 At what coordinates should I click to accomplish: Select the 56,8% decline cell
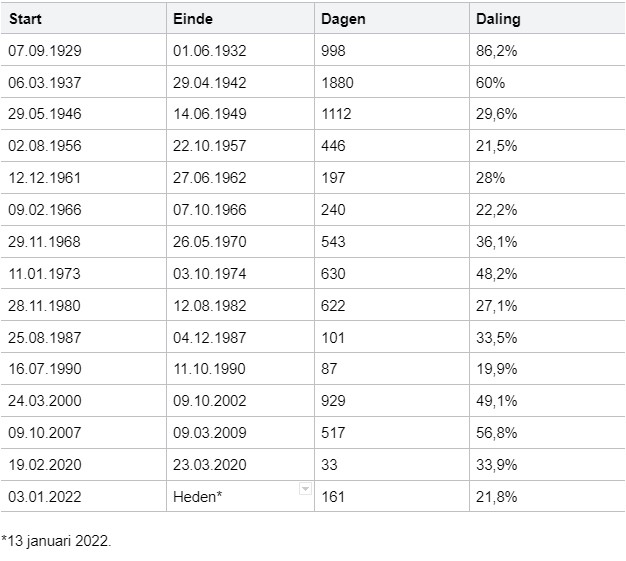click(547, 432)
